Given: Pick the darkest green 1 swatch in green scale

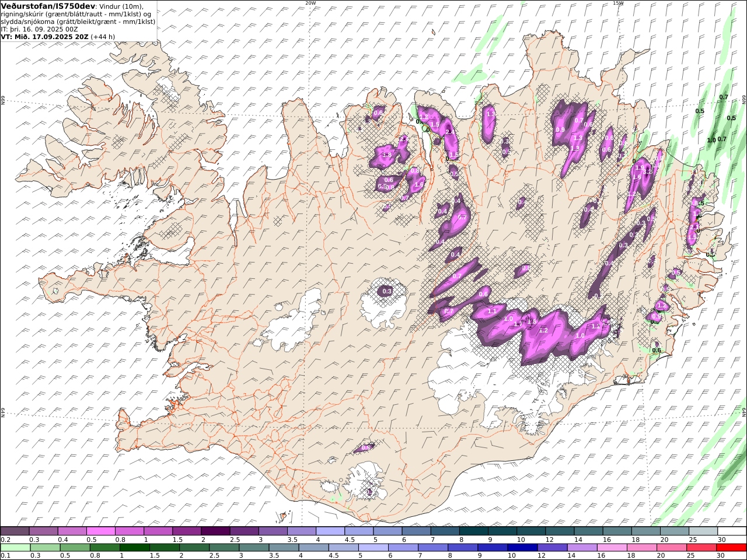Looking at the screenshot, I should 135,548.
